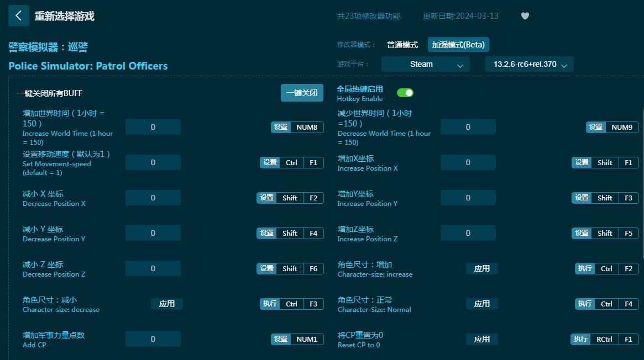Click the Decrease World Time value field
644x360 pixels.
pyautogui.click(x=468, y=127)
